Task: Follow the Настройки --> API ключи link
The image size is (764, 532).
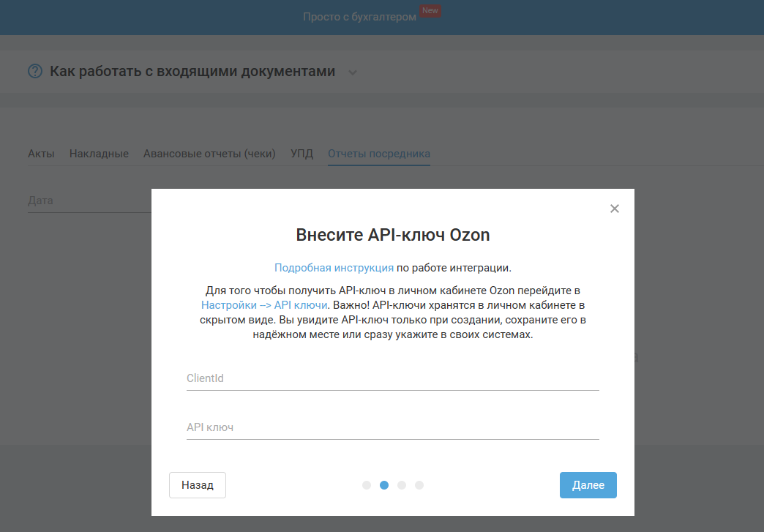Action: point(264,305)
